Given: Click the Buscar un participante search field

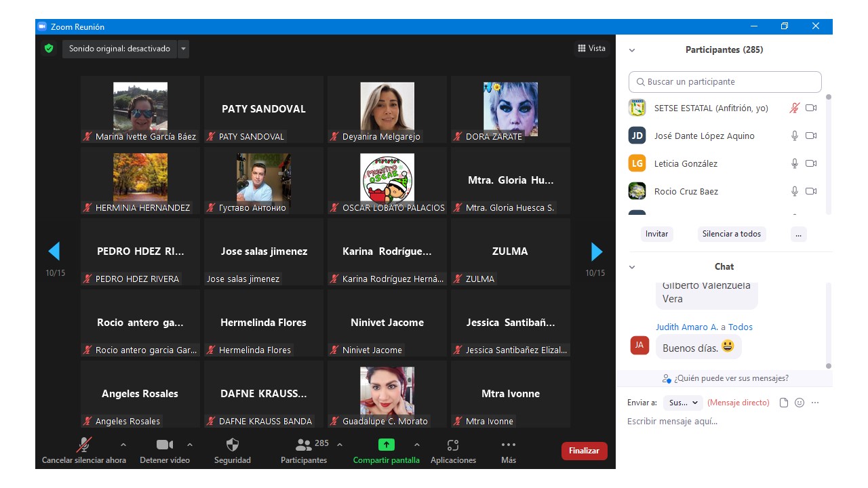Looking at the screenshot, I should click(x=725, y=81).
